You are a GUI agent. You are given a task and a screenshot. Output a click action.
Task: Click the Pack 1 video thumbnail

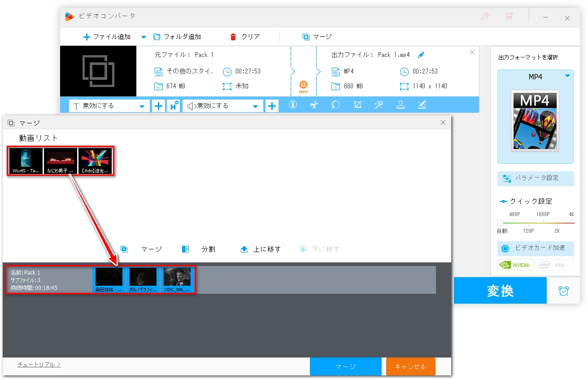point(98,71)
